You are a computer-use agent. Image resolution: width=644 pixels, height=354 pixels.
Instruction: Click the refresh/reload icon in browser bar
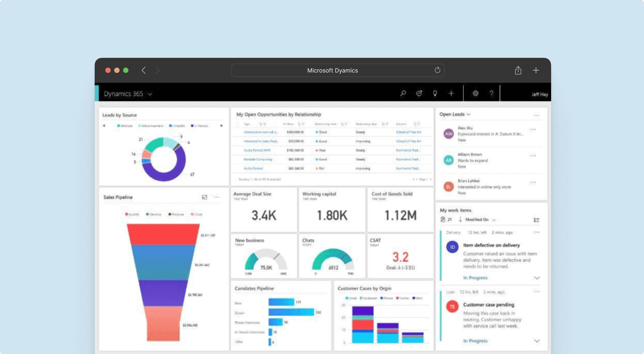(437, 70)
